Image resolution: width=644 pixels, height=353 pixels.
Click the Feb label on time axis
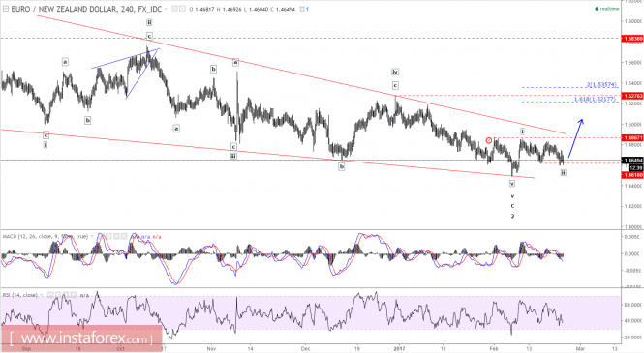click(x=494, y=349)
